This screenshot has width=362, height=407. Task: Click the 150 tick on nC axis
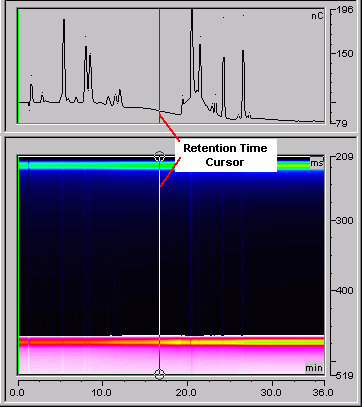tap(344, 53)
